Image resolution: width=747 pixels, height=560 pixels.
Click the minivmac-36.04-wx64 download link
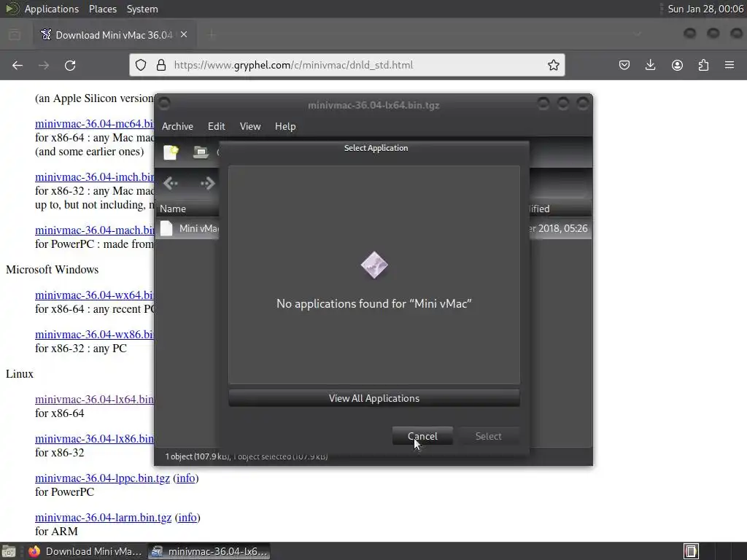[94, 295]
